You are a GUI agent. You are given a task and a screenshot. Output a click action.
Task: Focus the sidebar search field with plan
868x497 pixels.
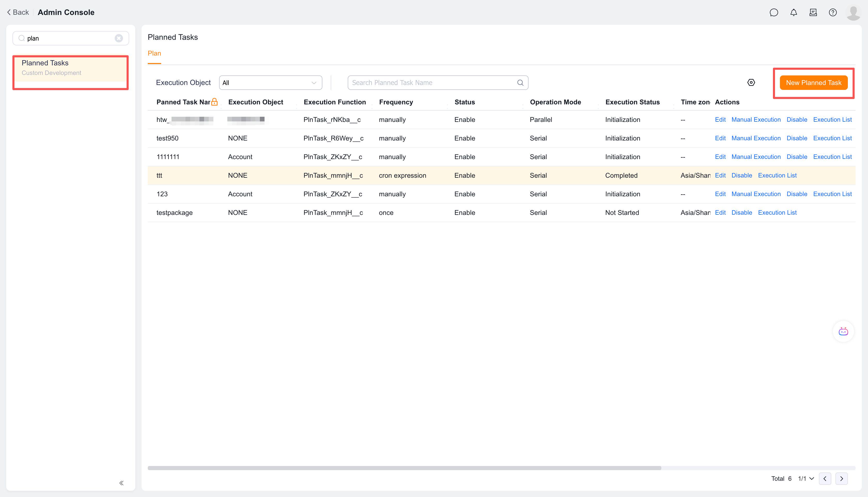point(71,38)
